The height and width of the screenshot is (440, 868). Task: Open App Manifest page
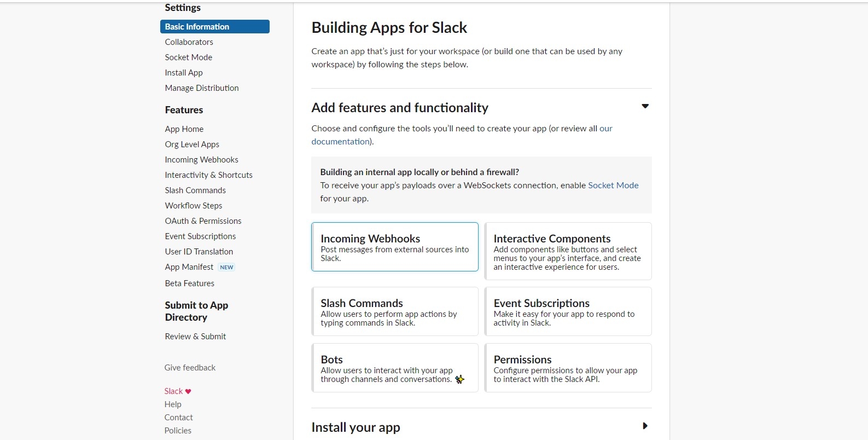pos(189,267)
